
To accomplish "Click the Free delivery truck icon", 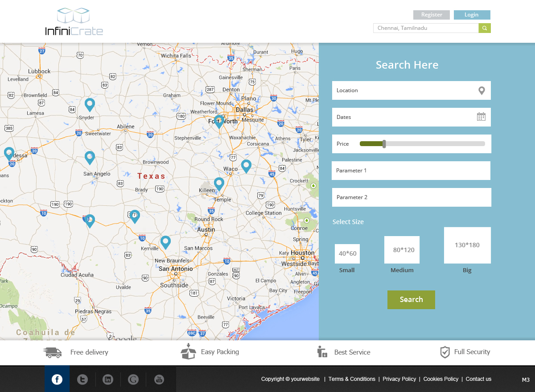I will [52, 352].
